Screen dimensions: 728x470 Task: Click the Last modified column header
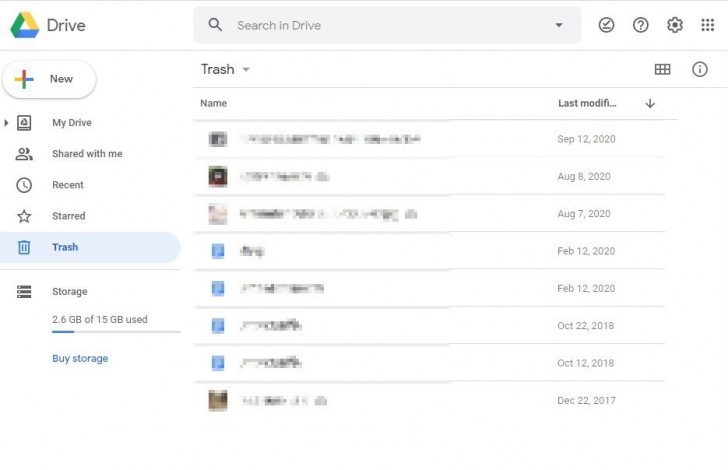(x=587, y=103)
